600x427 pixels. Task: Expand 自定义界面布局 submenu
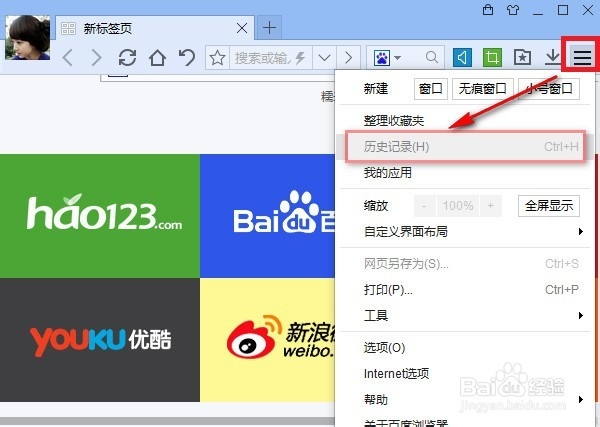click(x=465, y=231)
